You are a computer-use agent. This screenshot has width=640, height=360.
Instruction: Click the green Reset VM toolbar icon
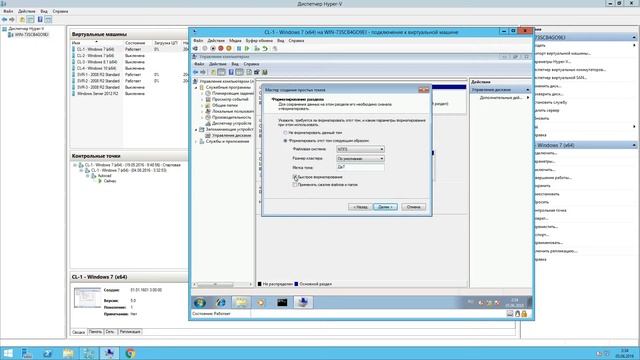(x=247, y=49)
